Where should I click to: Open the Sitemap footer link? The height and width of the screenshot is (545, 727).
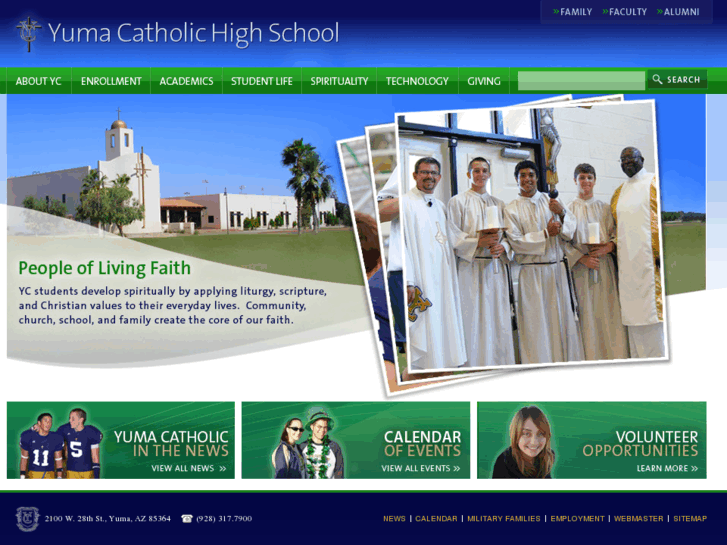click(x=690, y=519)
